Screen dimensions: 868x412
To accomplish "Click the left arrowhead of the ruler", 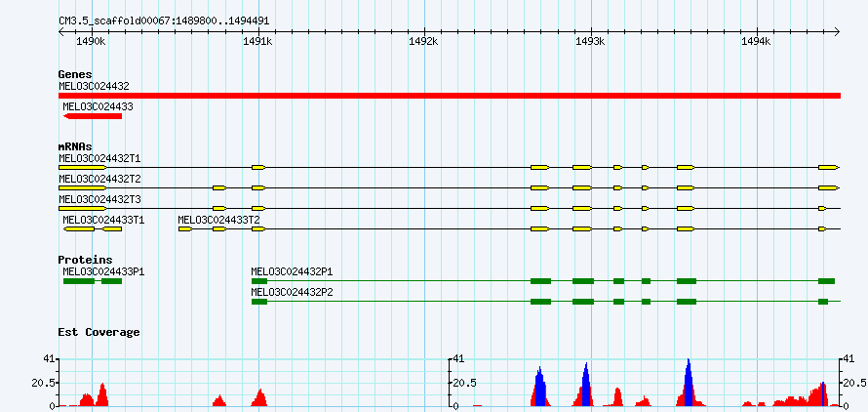I will coord(61,31).
